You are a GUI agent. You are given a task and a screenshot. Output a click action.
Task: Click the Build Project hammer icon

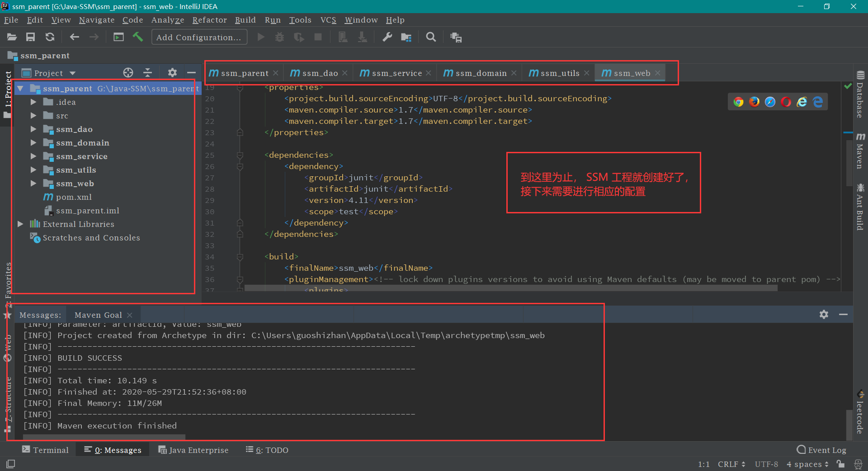click(x=138, y=37)
